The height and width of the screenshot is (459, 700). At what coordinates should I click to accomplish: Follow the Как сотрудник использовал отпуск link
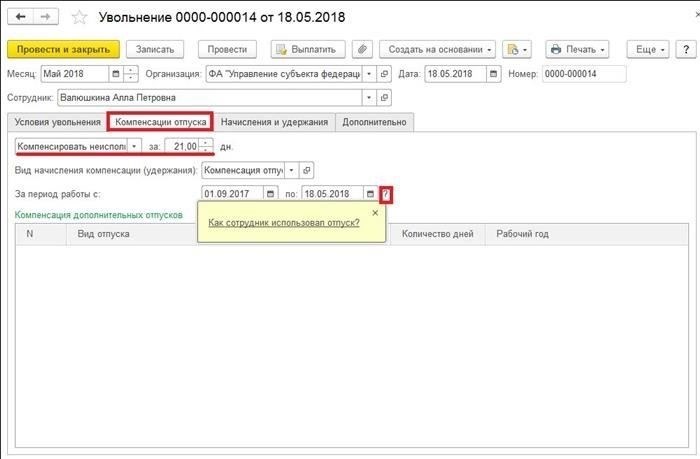[284, 223]
